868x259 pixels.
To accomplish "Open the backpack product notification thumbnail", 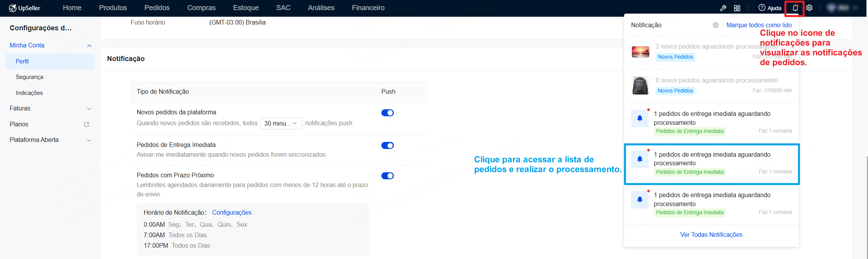I will click(x=640, y=86).
